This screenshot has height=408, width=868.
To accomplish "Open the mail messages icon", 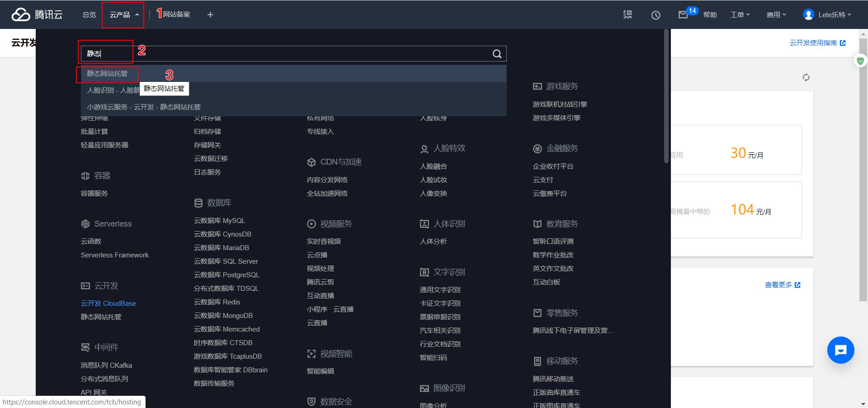I will coord(683,15).
